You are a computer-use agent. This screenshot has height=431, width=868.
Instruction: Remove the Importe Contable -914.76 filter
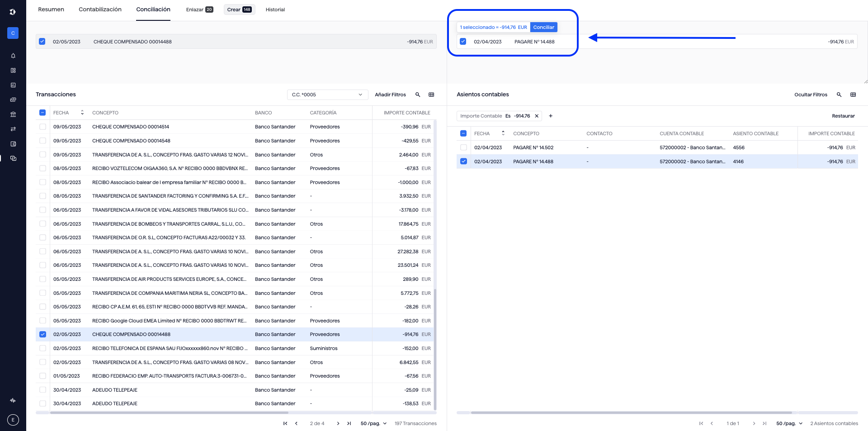[x=537, y=116]
